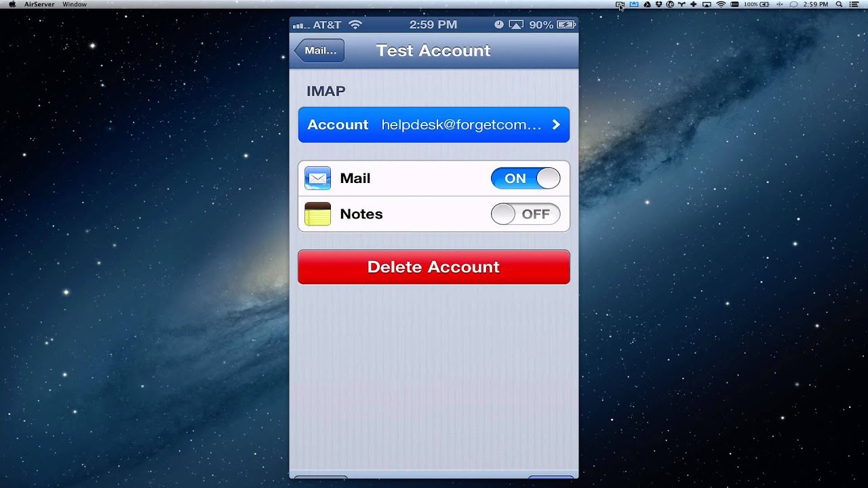Tap the red Delete Account button
The height and width of the screenshot is (488, 868).
[434, 267]
